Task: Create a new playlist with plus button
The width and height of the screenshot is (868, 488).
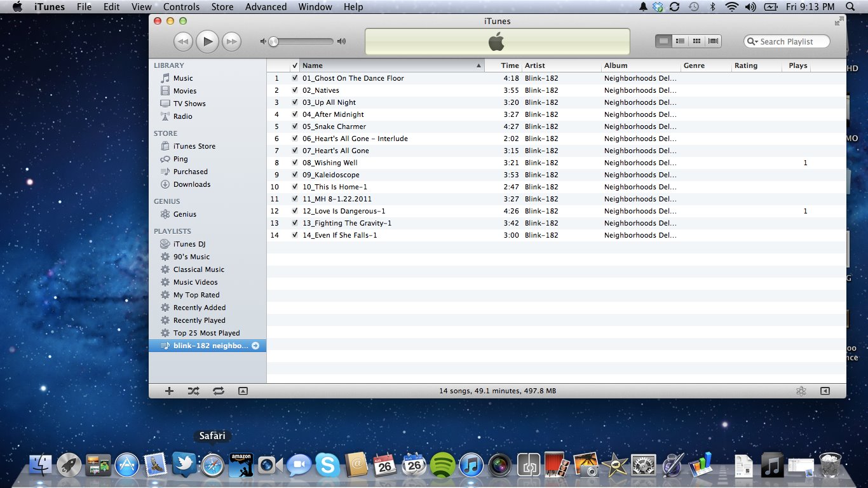Action: [169, 391]
